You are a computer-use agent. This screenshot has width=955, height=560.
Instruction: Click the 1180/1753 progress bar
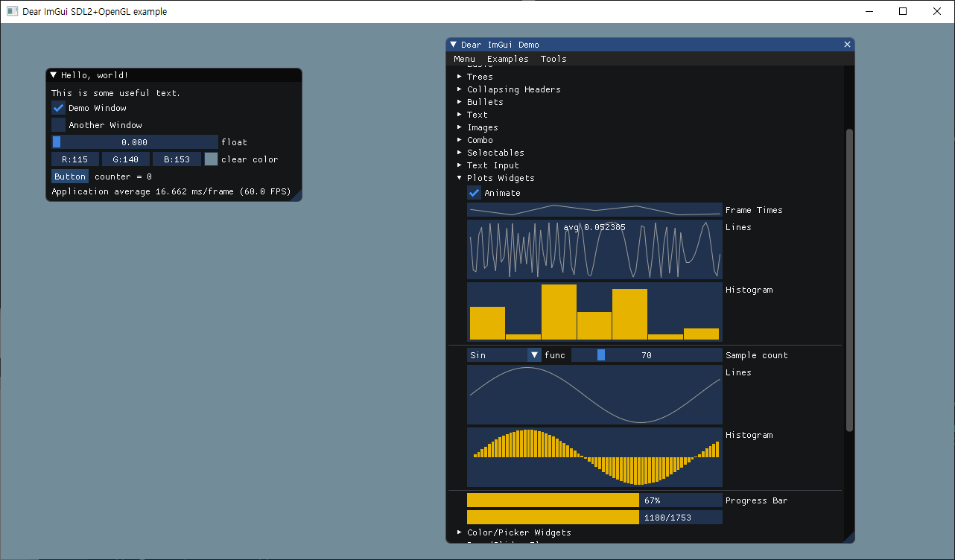point(594,517)
